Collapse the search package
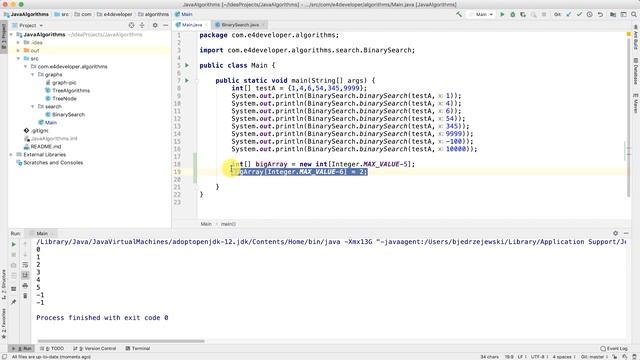640x360 pixels. [33, 107]
